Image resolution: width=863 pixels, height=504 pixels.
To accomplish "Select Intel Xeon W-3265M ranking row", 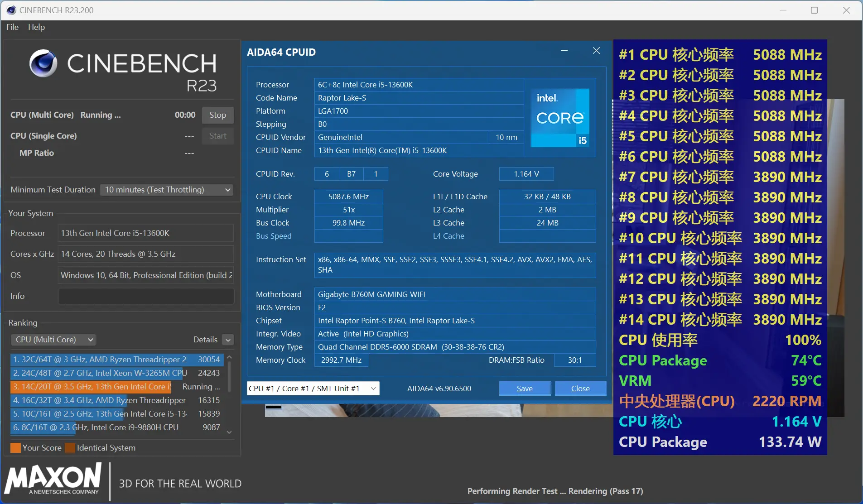I will click(x=117, y=373).
